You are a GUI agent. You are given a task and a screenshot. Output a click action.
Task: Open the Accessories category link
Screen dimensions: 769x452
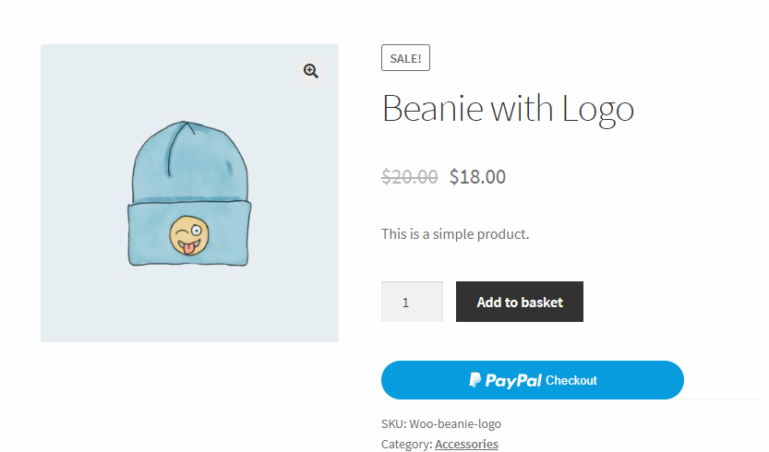click(466, 444)
